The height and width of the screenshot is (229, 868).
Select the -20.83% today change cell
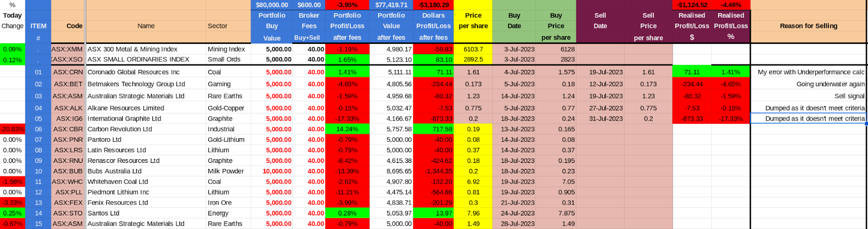tap(12, 129)
